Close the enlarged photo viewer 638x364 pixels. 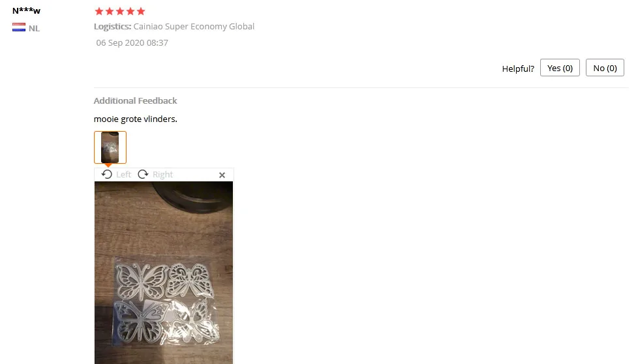pyautogui.click(x=222, y=175)
